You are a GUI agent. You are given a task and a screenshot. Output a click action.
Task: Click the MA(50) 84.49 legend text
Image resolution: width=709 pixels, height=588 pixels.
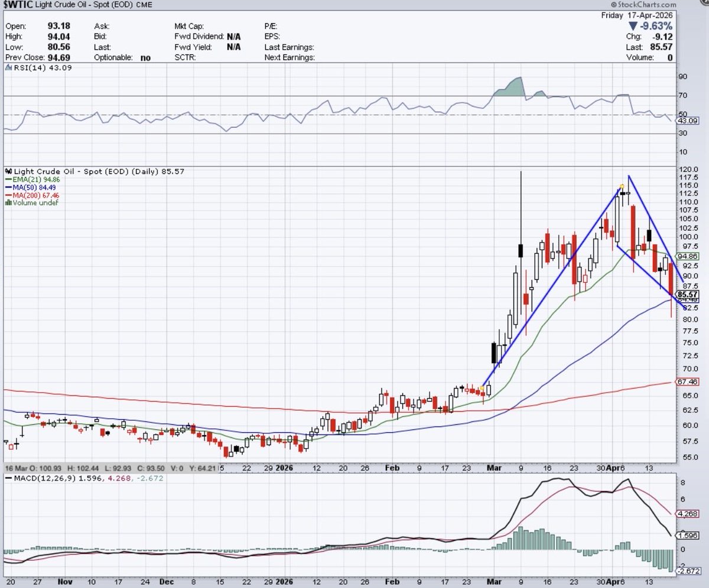pyautogui.click(x=34, y=187)
